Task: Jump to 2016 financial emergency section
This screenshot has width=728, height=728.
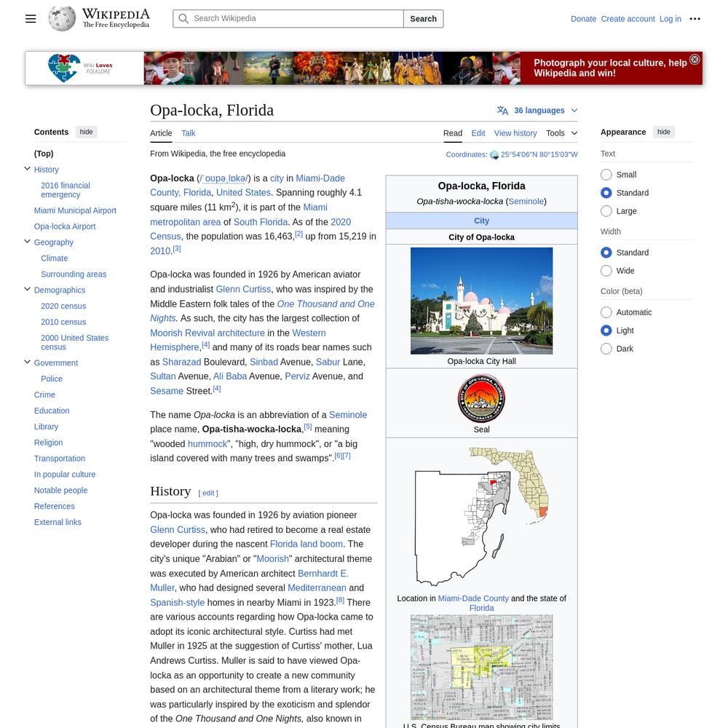Action: 65,190
